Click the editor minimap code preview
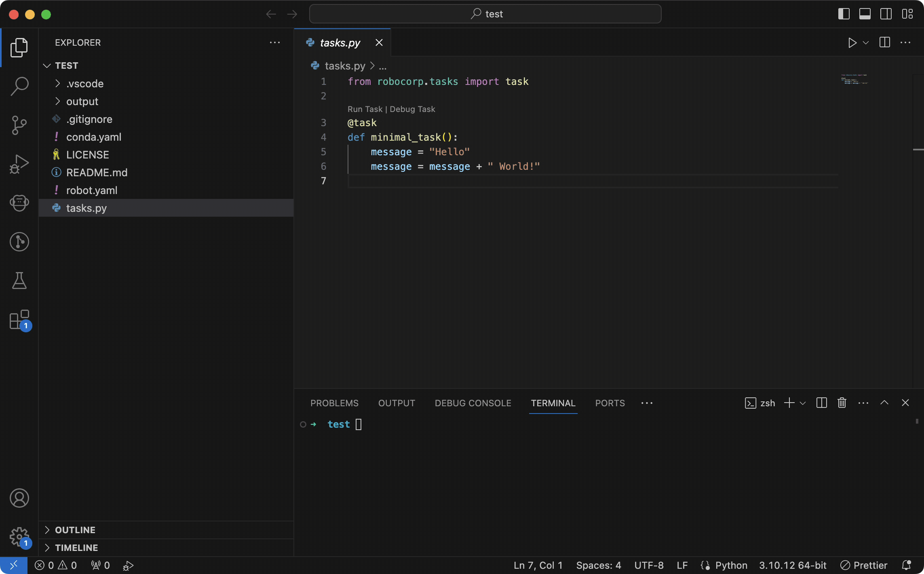 point(854,79)
